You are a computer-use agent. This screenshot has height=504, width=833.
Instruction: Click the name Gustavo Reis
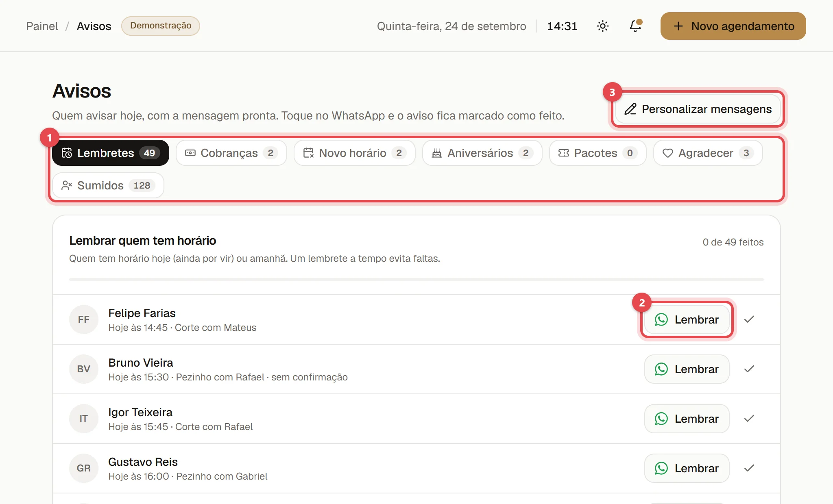pos(143,462)
